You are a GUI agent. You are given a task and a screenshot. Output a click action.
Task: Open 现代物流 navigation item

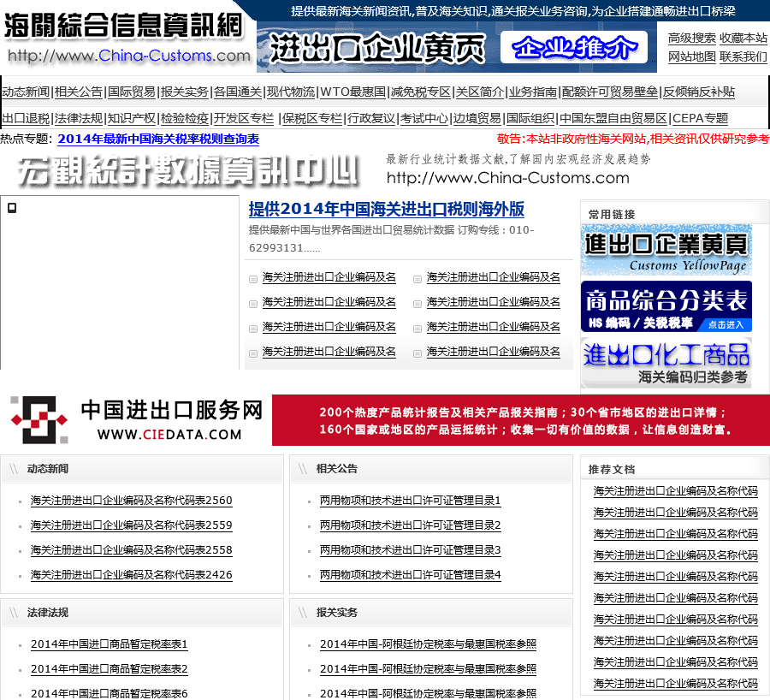click(x=291, y=92)
